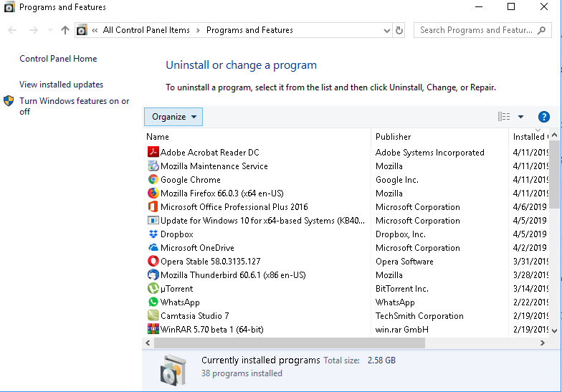
Task: Click the vertical scrollbar up arrow
Action: pyautogui.click(x=555, y=135)
